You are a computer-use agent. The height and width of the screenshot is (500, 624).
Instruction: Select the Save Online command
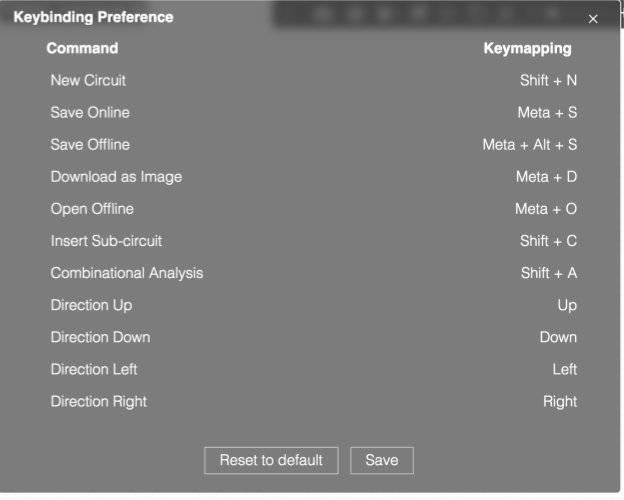tap(90, 112)
